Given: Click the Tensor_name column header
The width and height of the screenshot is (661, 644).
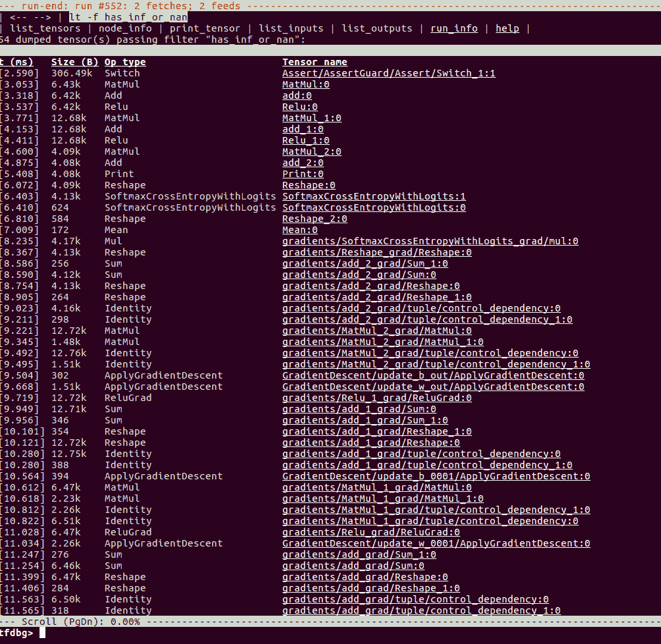Looking at the screenshot, I should tap(315, 62).
